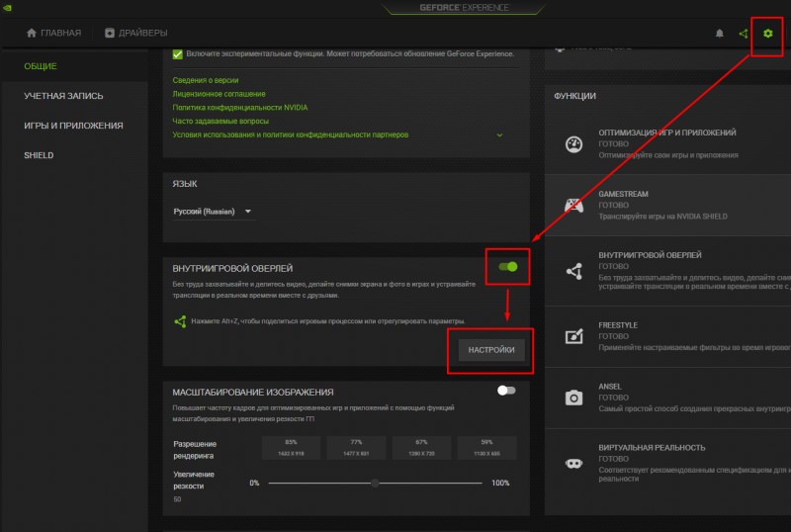
Task: Click the ВНУТРИИГРОВОЙ ОВЕРЛЕЙ title in ФУНКЦИИ list
Action: point(650,255)
